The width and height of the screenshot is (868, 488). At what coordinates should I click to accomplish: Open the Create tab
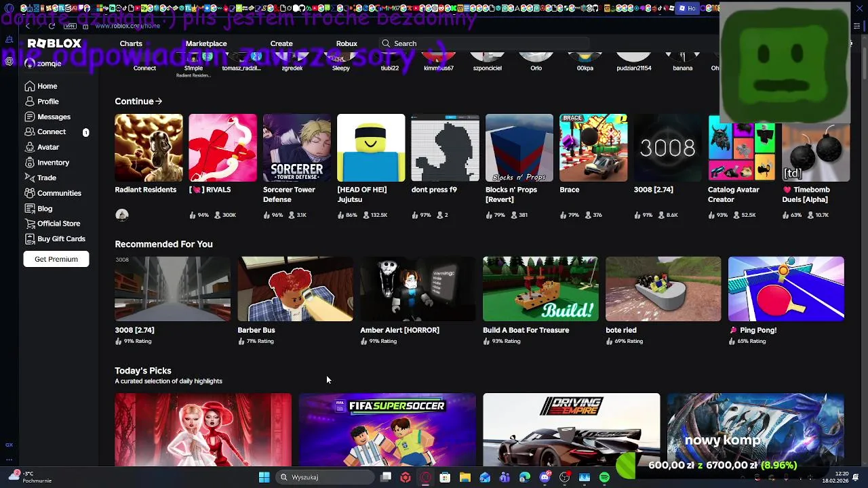point(281,43)
